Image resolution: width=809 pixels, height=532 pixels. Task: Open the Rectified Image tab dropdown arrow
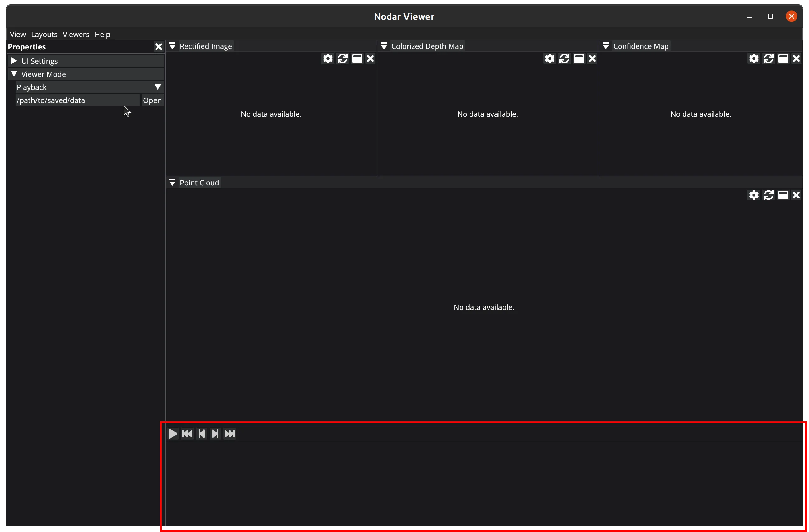pyautogui.click(x=172, y=46)
